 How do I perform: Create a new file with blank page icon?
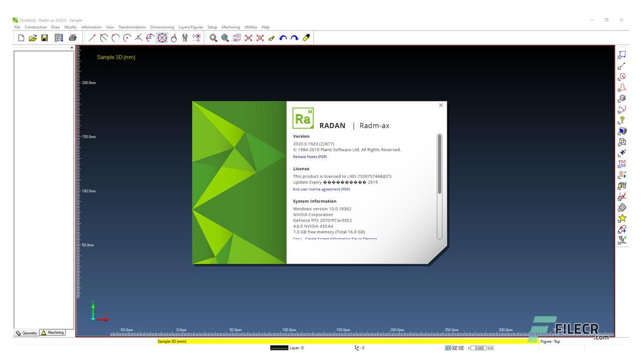(x=21, y=38)
